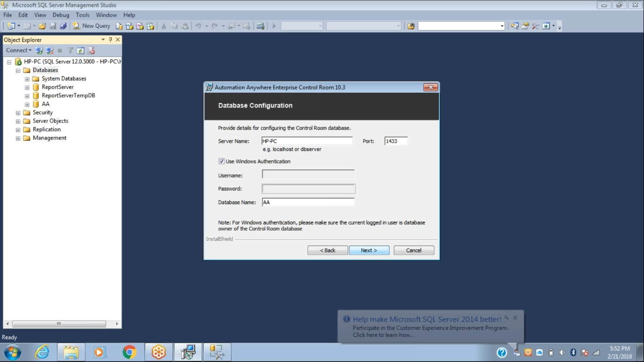Open the Tools menu
Image resolution: width=644 pixels, height=362 pixels.
(83, 15)
